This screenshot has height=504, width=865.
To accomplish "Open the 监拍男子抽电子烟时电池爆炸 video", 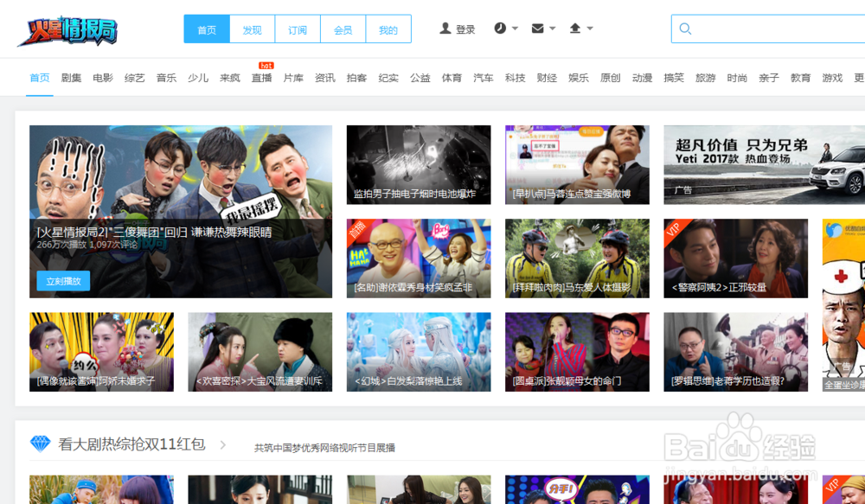I will [419, 165].
